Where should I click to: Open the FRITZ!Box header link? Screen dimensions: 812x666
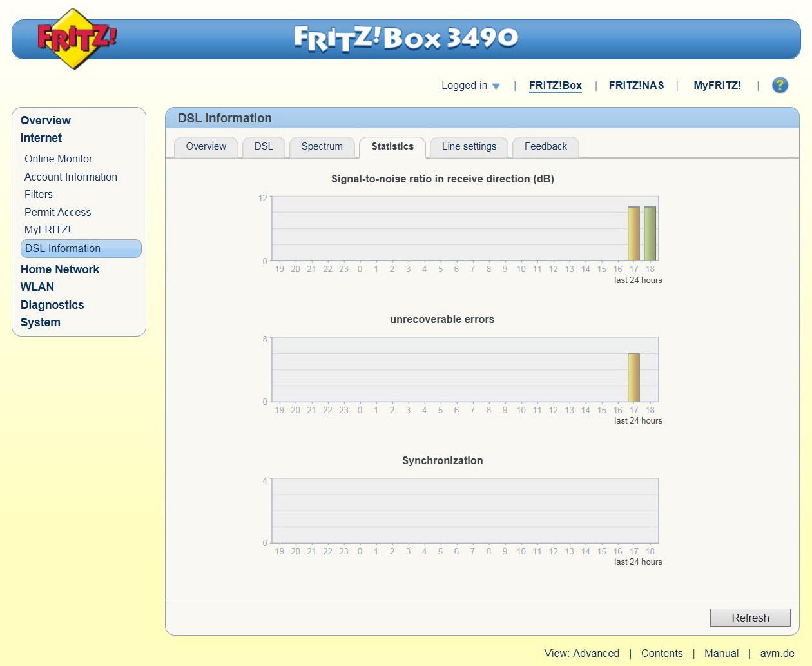(x=556, y=85)
